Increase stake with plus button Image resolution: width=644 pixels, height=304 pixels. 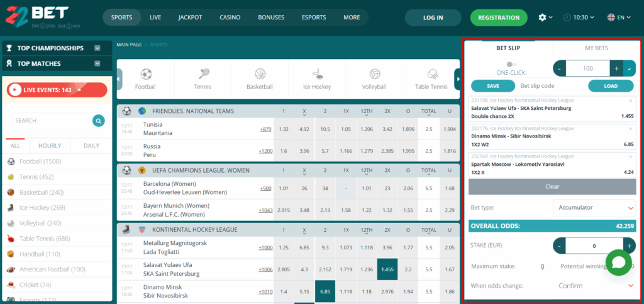pyautogui.click(x=629, y=246)
